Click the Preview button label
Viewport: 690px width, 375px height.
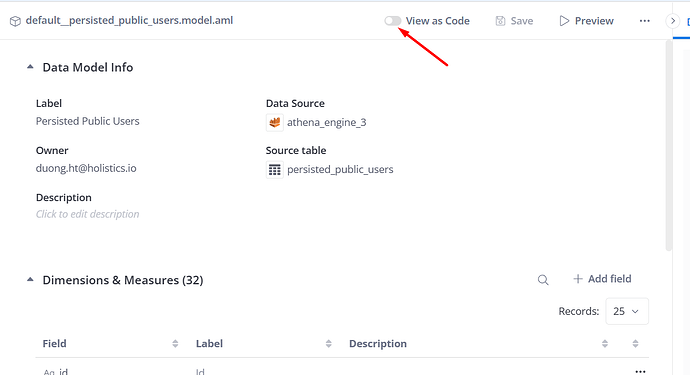click(594, 21)
